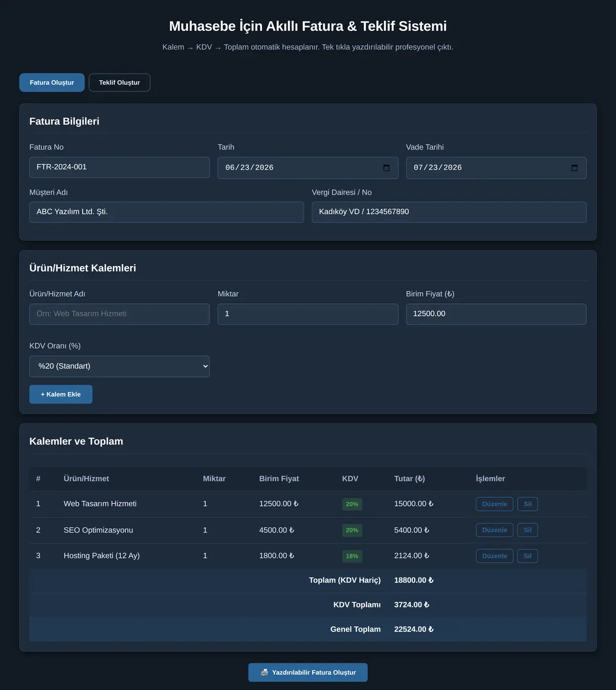Switch to the Teklif Oluştur tab

click(120, 83)
